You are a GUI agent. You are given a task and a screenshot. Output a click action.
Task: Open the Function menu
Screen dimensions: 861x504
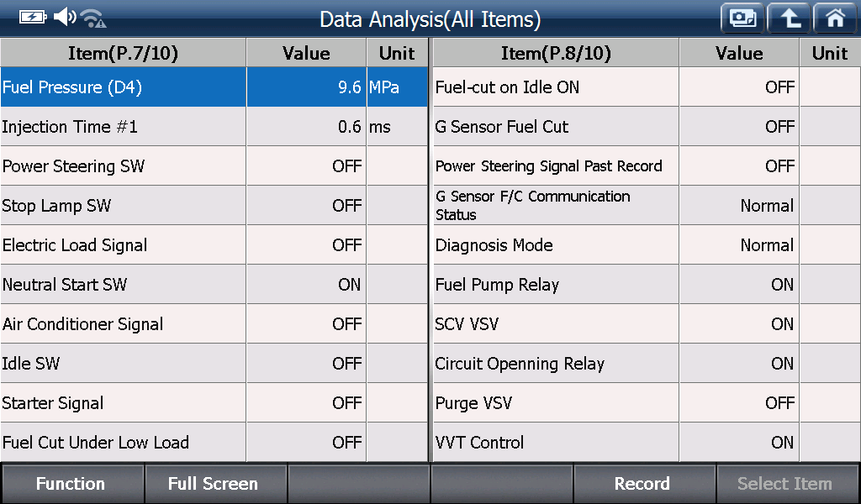(71, 484)
